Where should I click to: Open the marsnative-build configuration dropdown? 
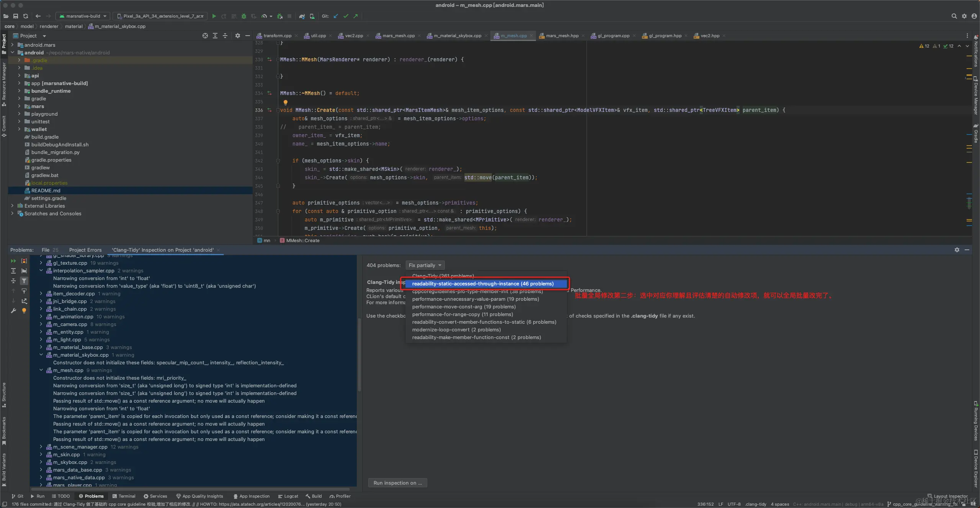pyautogui.click(x=83, y=16)
